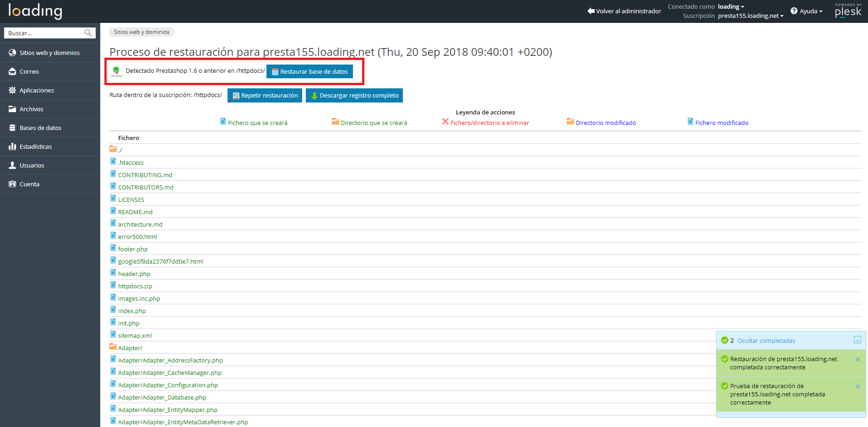The image size is (868, 427).
Task: Select index.php file entry
Action: pos(132,311)
